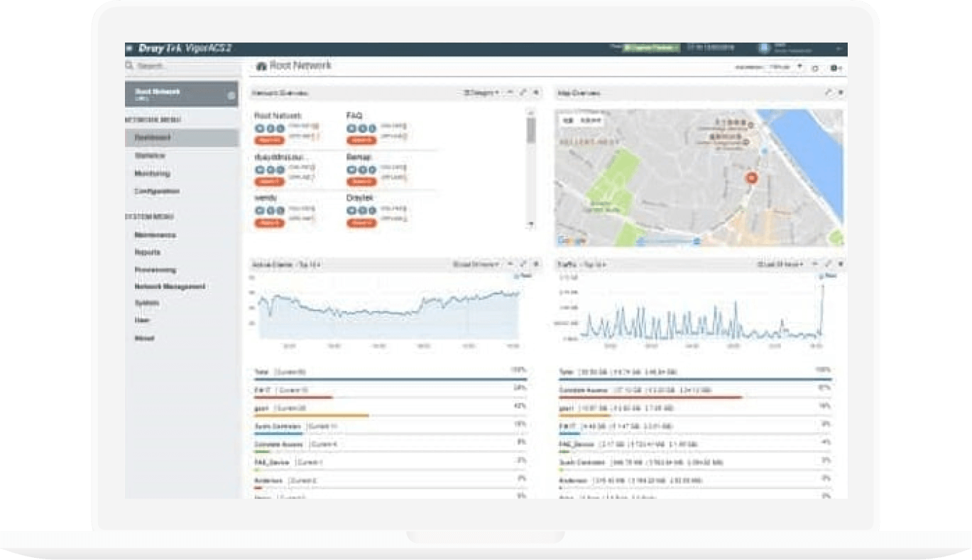Screen dimensions: 972x560
Task: Click the home icon beside Root Network title
Action: (x=261, y=66)
